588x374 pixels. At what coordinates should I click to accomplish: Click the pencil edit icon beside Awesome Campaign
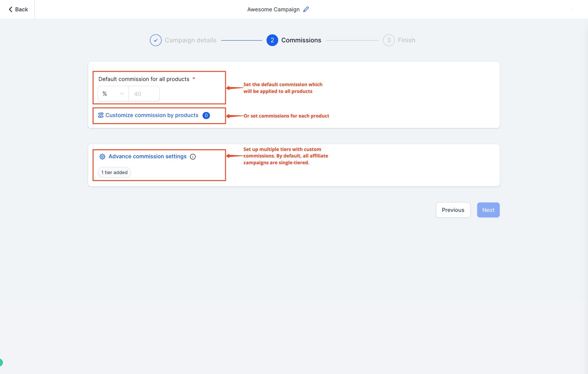pyautogui.click(x=306, y=9)
